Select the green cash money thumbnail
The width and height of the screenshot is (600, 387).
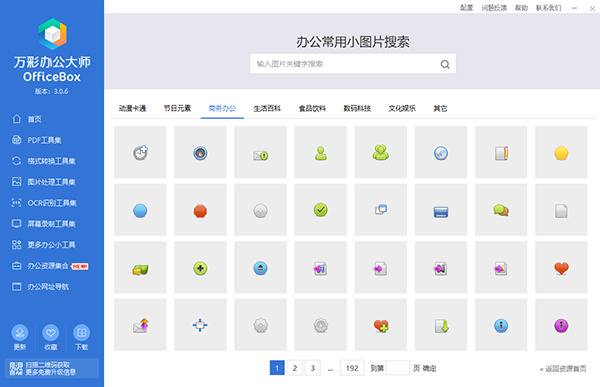(x=140, y=267)
